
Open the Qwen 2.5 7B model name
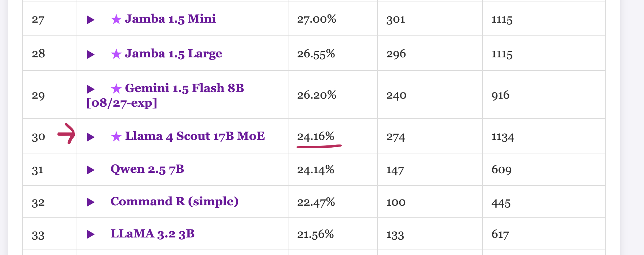pyautogui.click(x=147, y=169)
